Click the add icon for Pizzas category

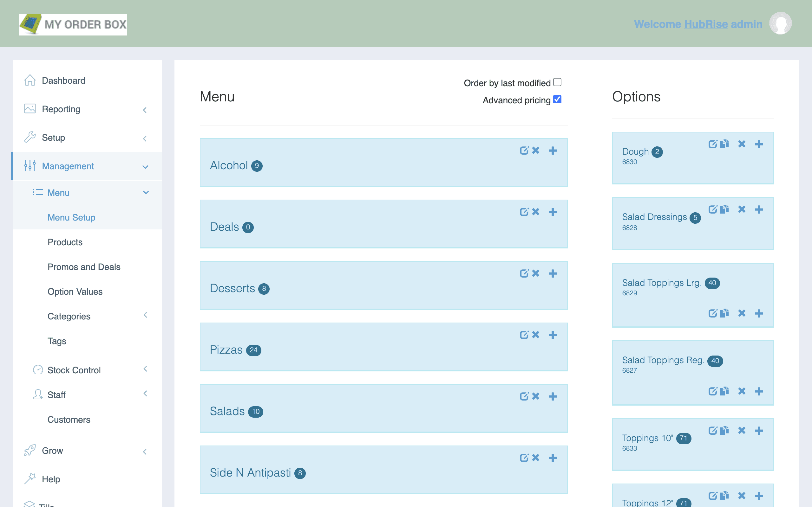pyautogui.click(x=553, y=335)
